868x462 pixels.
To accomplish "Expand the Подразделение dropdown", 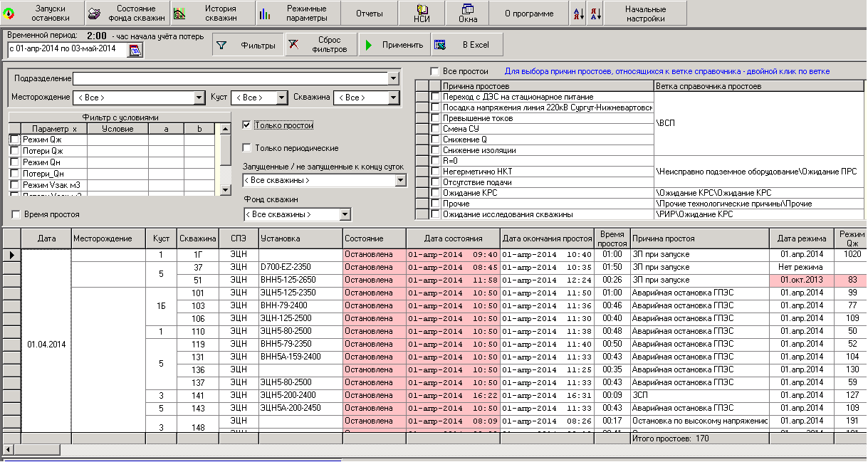I will [x=394, y=78].
